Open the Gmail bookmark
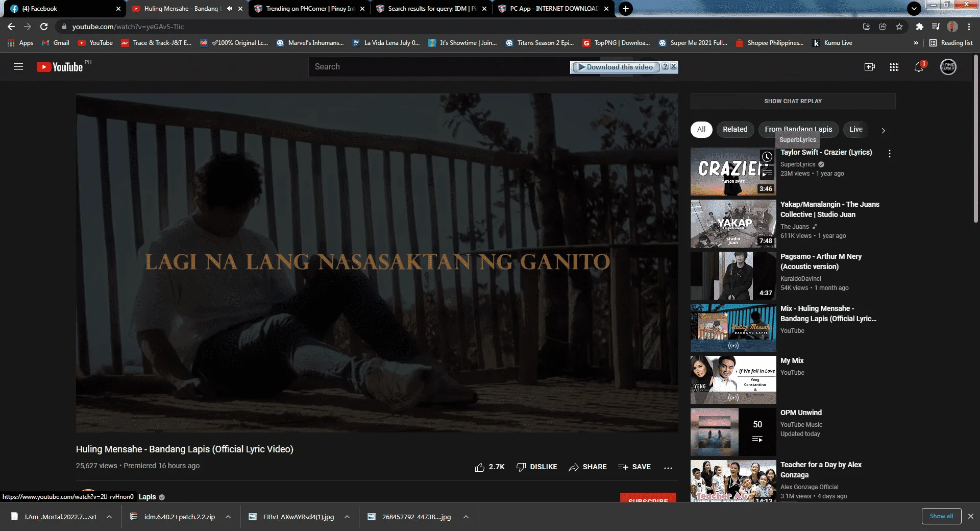The height and width of the screenshot is (531, 980). point(56,43)
